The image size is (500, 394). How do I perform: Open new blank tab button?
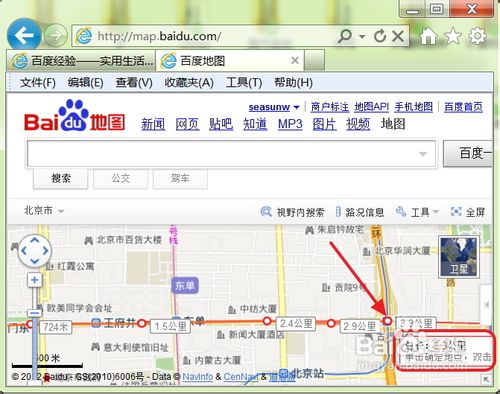(314, 61)
